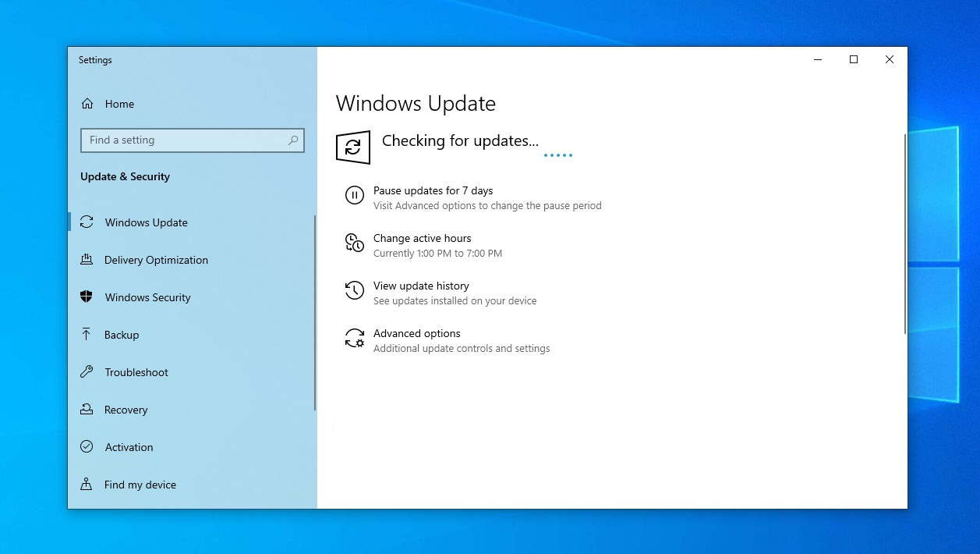The width and height of the screenshot is (980, 554).
Task: Click the search magnifier icon
Action: click(293, 140)
